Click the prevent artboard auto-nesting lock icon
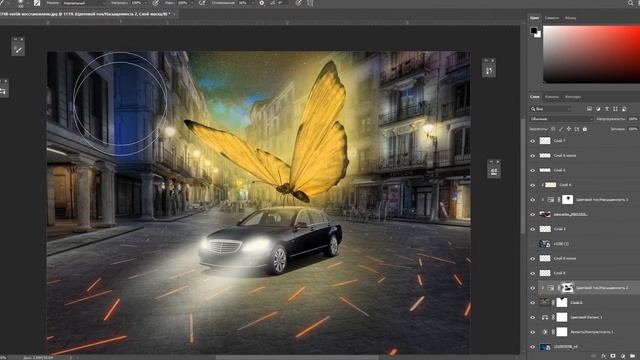The image size is (640, 360). (577, 129)
